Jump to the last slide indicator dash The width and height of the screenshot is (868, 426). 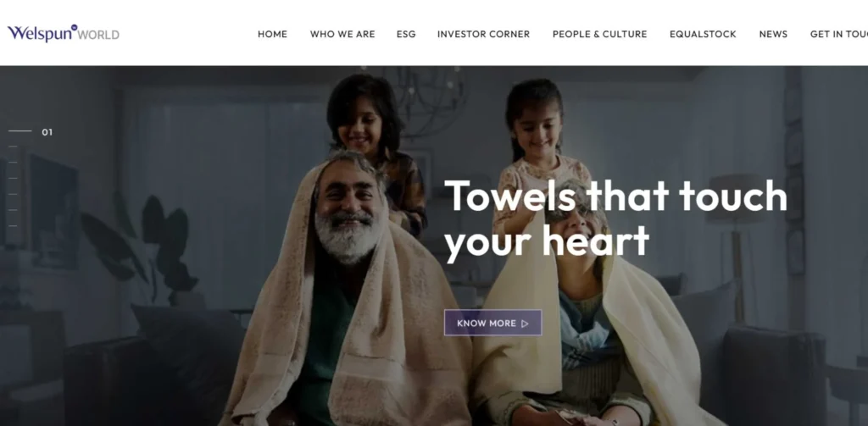point(13,226)
